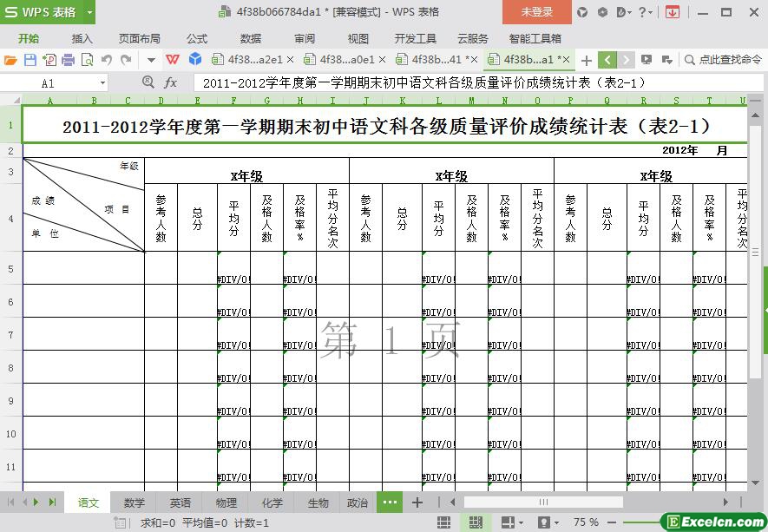Open the WPS 表格 application menu arrow

pos(89,12)
